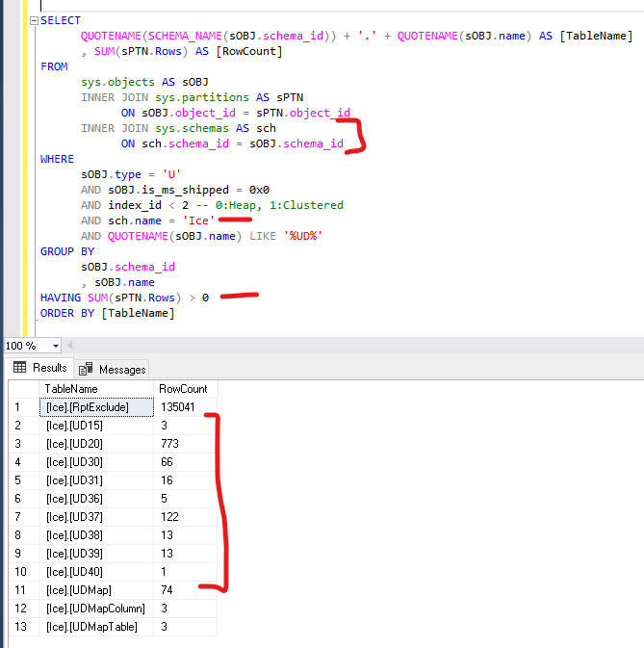Image resolution: width=644 pixels, height=648 pixels.
Task: Select row count value 135041
Action: point(186,407)
